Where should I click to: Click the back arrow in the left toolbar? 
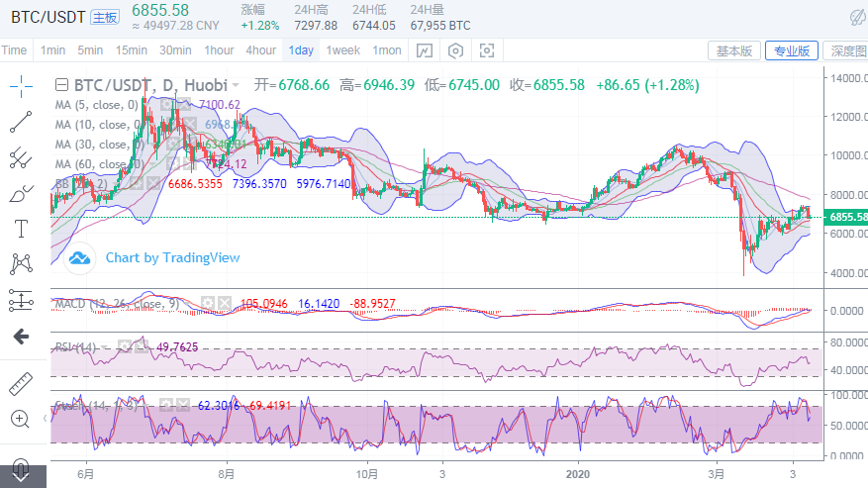pyautogui.click(x=21, y=337)
